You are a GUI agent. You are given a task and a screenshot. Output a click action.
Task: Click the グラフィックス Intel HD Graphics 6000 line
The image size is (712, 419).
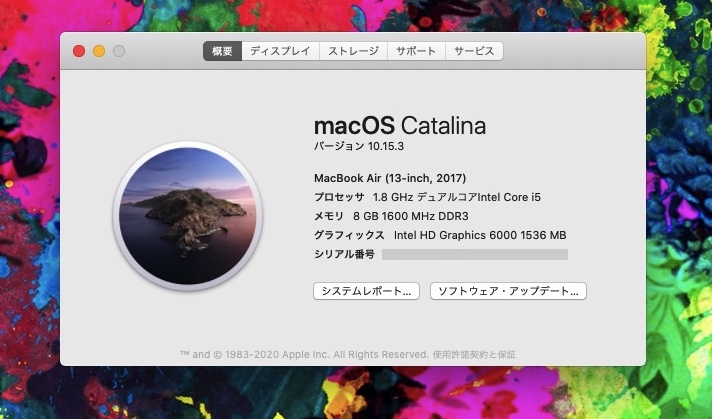tap(440, 235)
